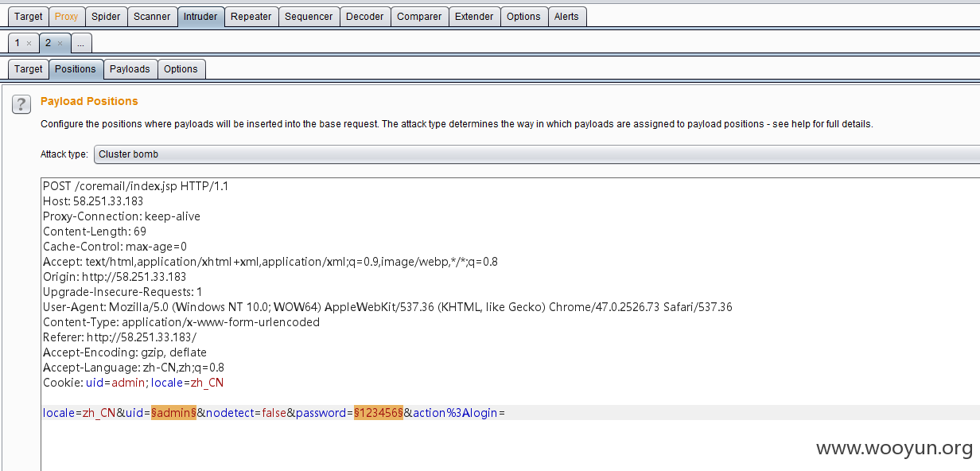Select Intruder attack tab 1
This screenshot has width=980, height=471.
[x=18, y=43]
